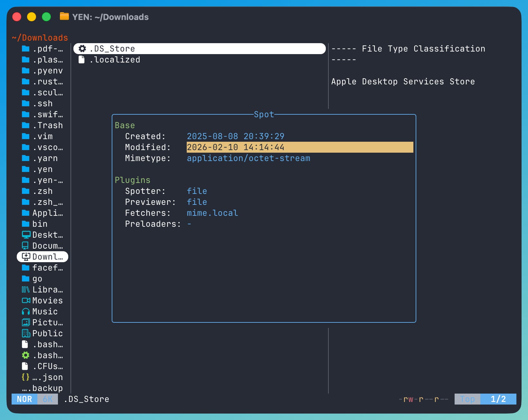
Task: Click the folder icon next to .zsh
Action: 26,191
